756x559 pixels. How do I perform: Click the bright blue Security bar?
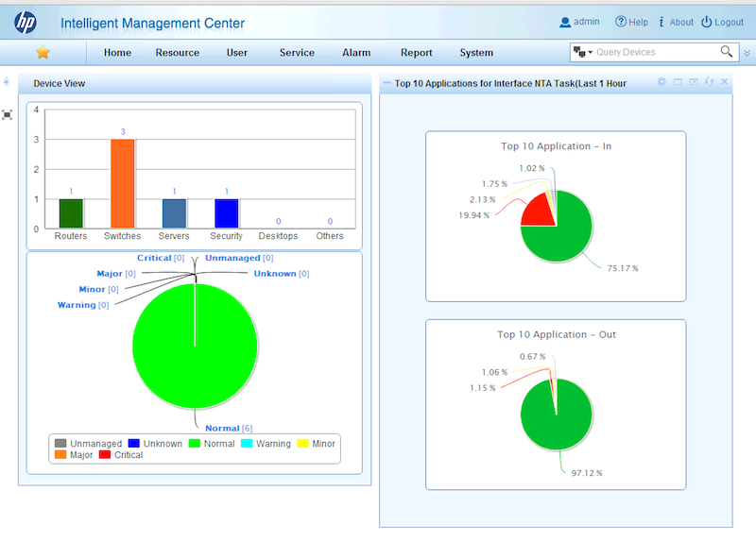(226, 213)
